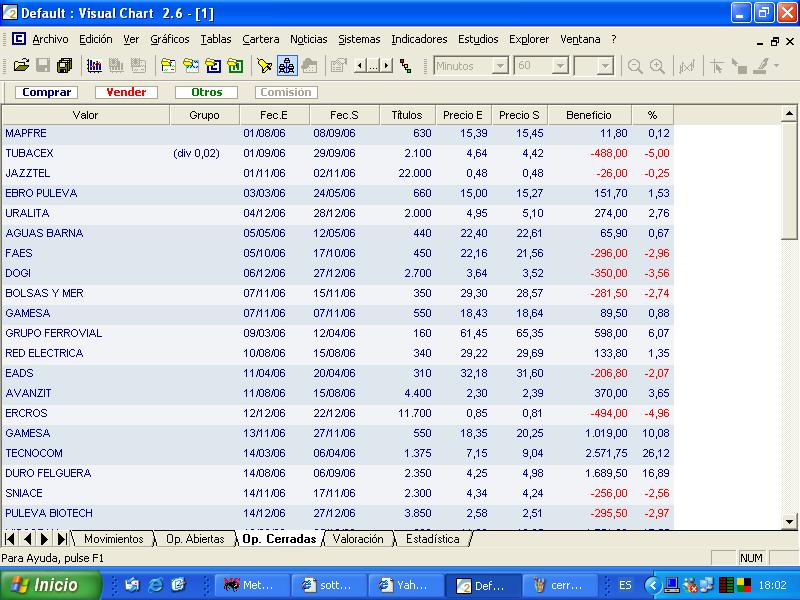Click the stacked windows toolbar icon

(x=65, y=66)
